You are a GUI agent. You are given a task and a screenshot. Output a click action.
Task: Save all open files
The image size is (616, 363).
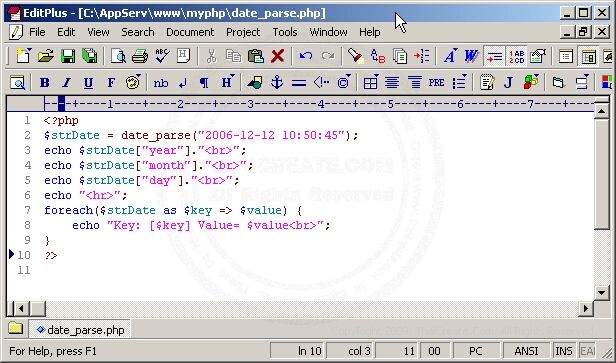(x=90, y=56)
